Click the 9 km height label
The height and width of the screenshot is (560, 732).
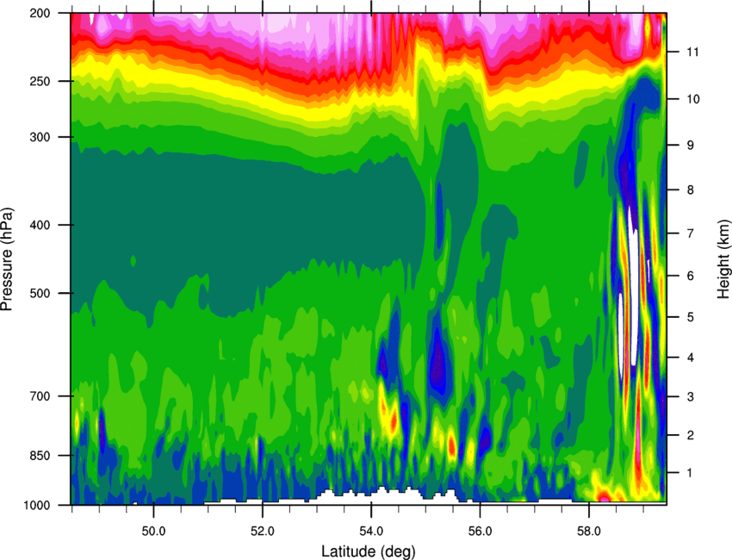691,146
